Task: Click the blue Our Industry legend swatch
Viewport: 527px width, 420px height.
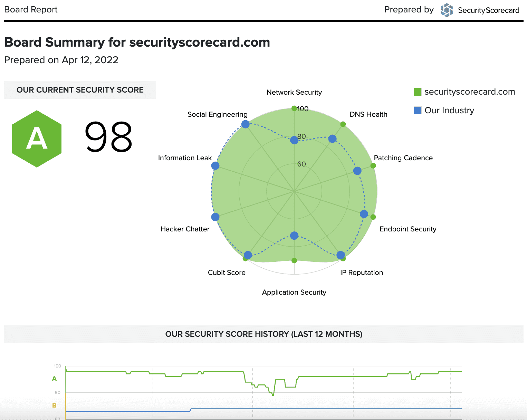Action: click(x=418, y=110)
